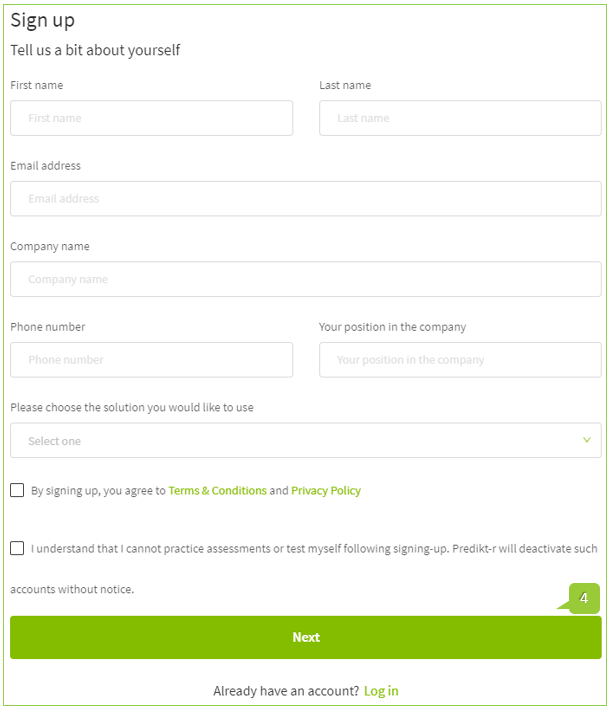Screen dimensions: 611x710
Task: Click the 'Please choose the solution' label
Action: tap(132, 408)
